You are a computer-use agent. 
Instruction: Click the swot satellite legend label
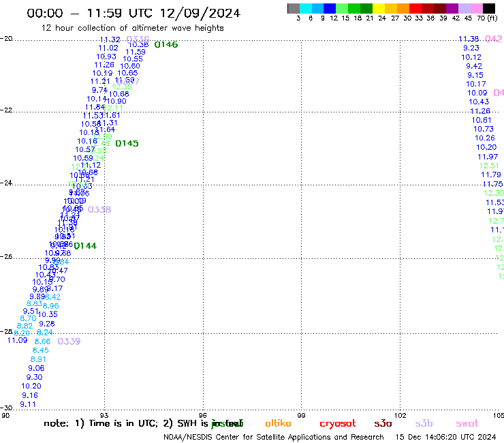coord(467,423)
